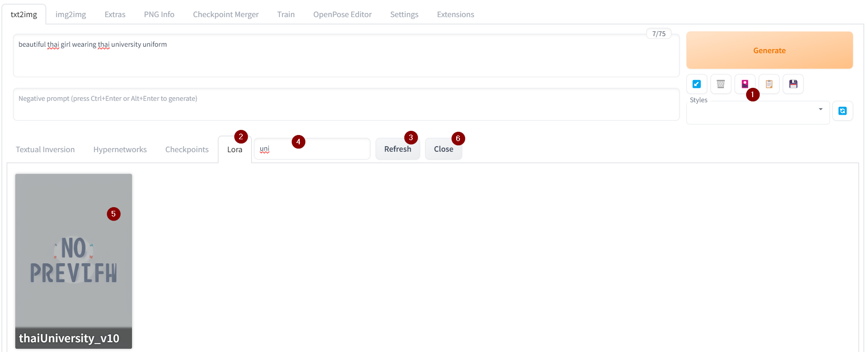Screen dimensions: 868x352
Task: Open the Checkpoints tab
Action: pos(187,149)
